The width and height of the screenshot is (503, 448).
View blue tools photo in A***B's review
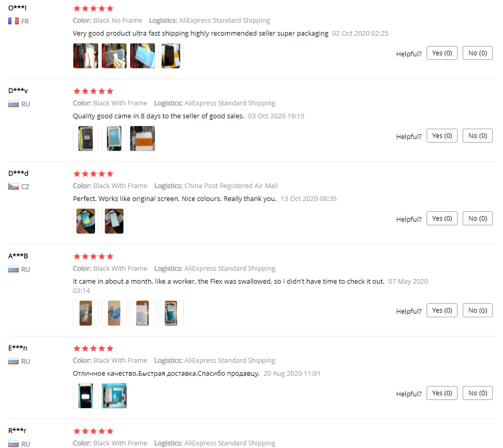114,313
